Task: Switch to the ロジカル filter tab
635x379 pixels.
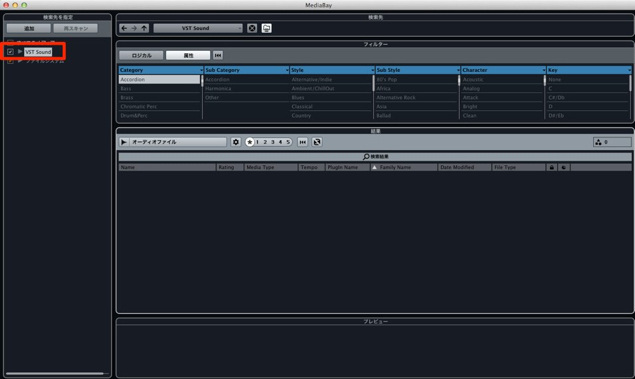Action: click(141, 55)
